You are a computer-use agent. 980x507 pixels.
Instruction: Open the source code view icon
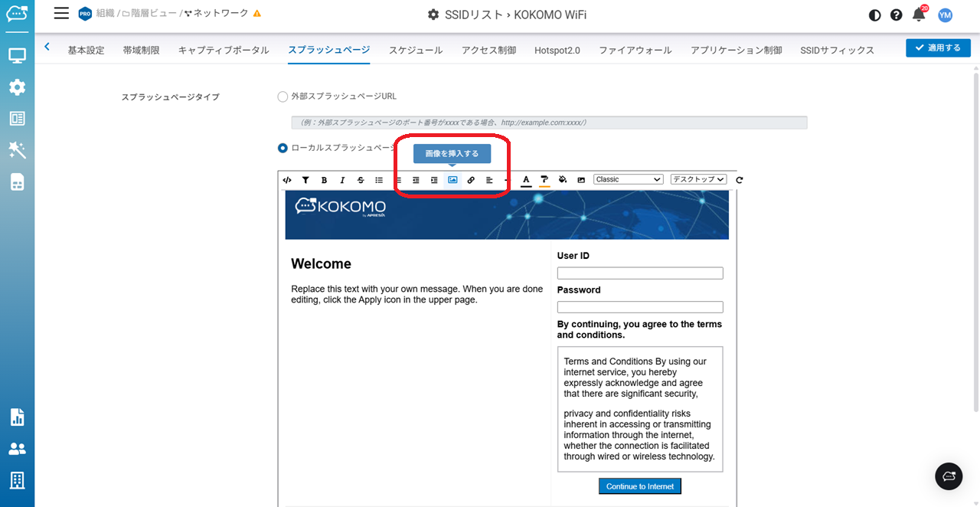pyautogui.click(x=287, y=180)
